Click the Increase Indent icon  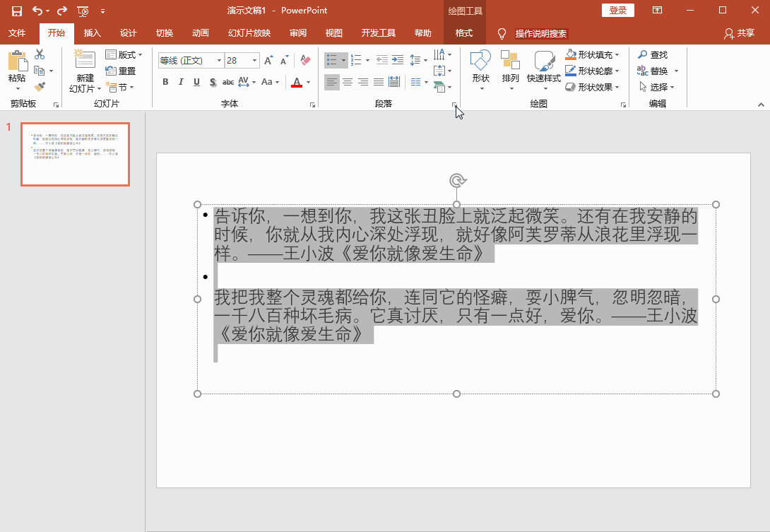[x=398, y=60]
